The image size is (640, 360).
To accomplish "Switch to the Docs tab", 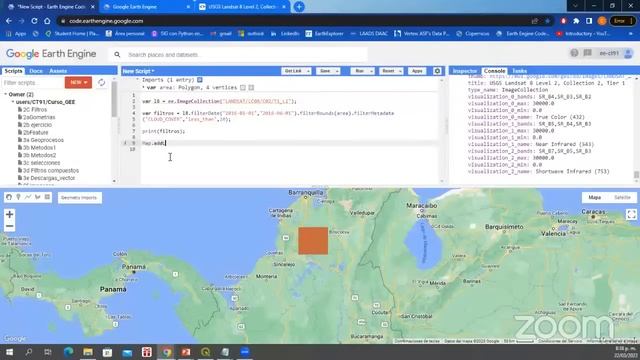I will (x=36, y=71).
